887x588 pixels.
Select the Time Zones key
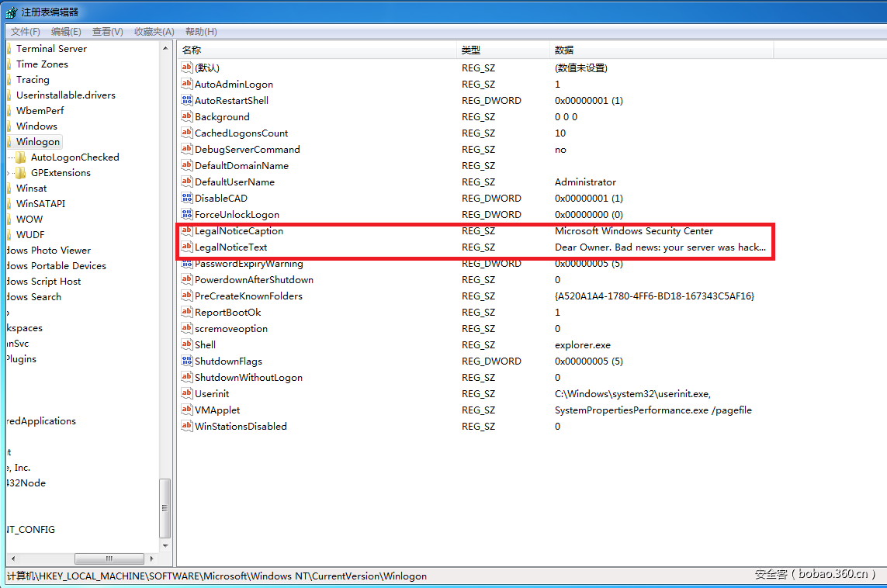click(42, 64)
